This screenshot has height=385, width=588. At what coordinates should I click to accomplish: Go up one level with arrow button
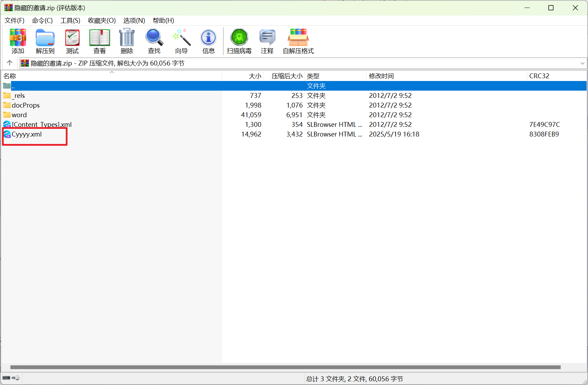(10, 63)
